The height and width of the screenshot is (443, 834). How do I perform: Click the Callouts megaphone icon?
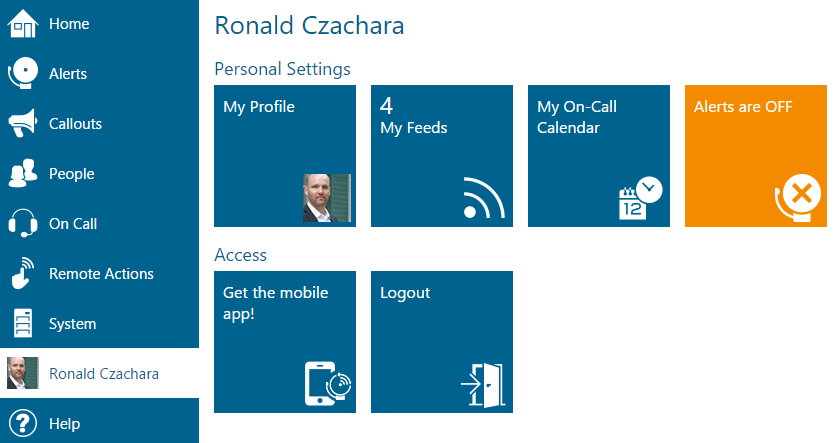click(23, 124)
